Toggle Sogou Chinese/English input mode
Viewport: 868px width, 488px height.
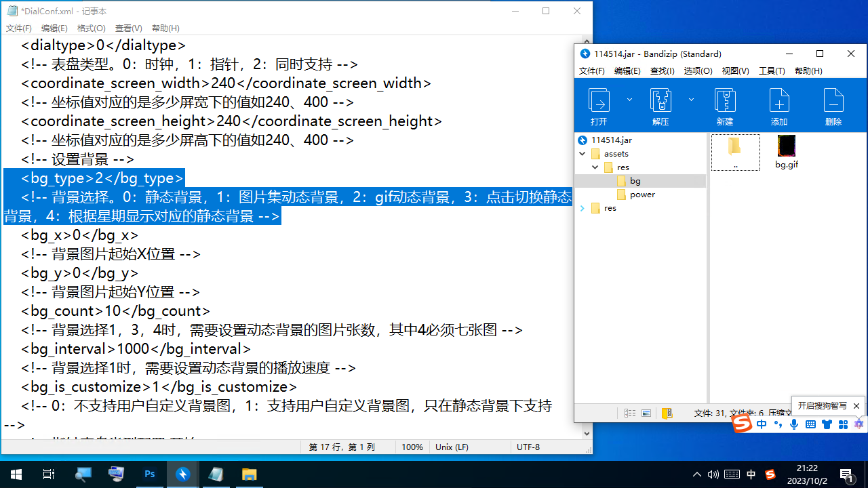pyautogui.click(x=762, y=424)
